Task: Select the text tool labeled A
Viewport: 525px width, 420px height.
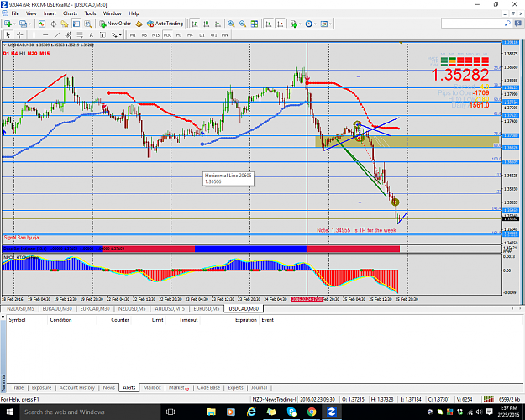Action: click(91, 34)
